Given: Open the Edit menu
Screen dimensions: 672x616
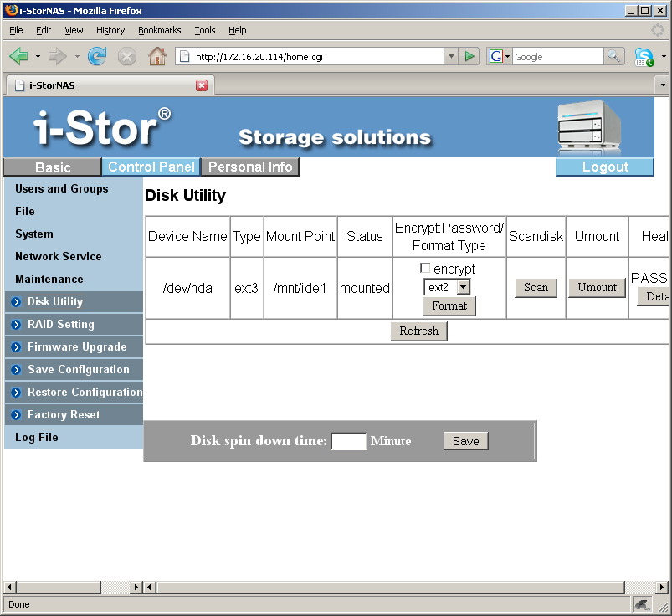Looking at the screenshot, I should coord(44,30).
